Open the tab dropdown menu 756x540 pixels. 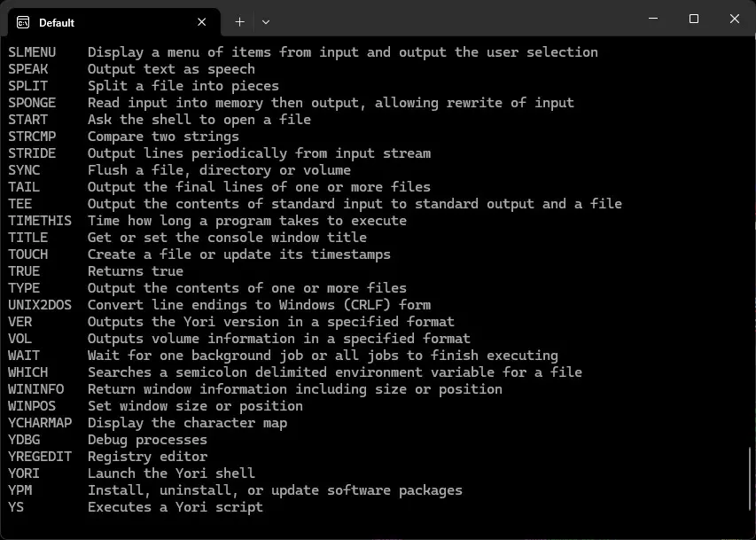coord(263,21)
